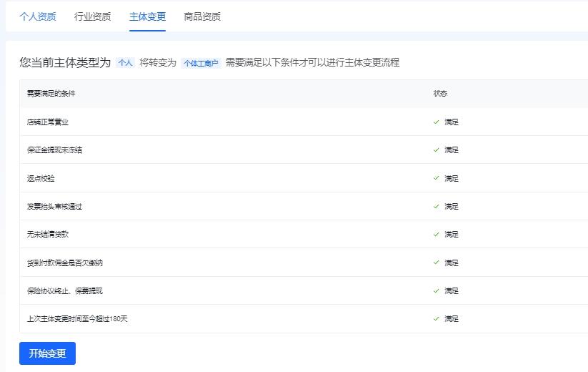Click the checkmark icon for 返点校验
The height and width of the screenshot is (372, 588).
tap(436, 178)
